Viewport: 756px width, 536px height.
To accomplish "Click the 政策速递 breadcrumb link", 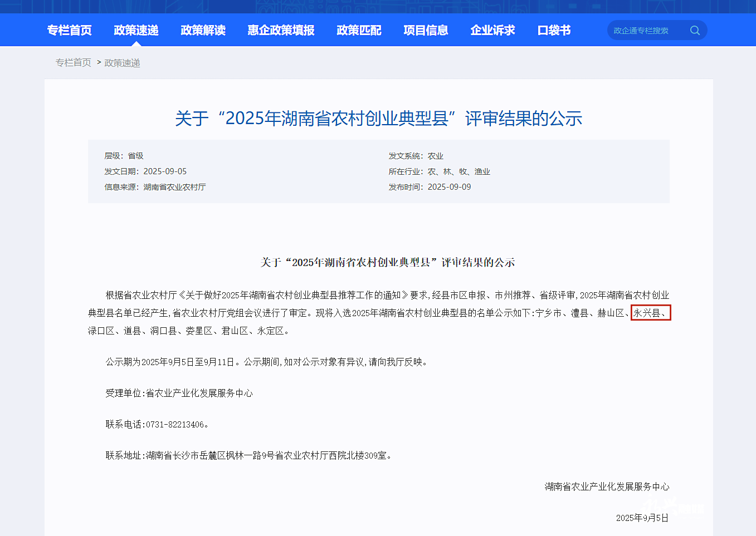I will click(122, 63).
